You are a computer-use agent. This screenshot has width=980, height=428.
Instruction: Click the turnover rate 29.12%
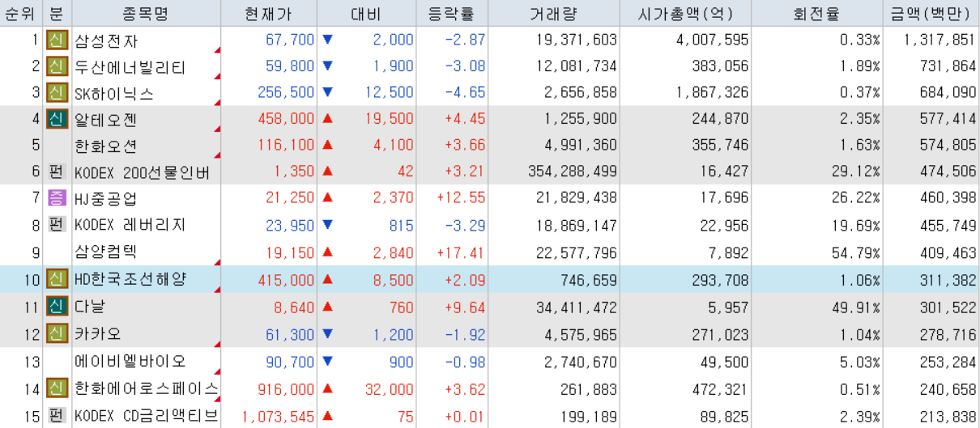tap(856, 172)
